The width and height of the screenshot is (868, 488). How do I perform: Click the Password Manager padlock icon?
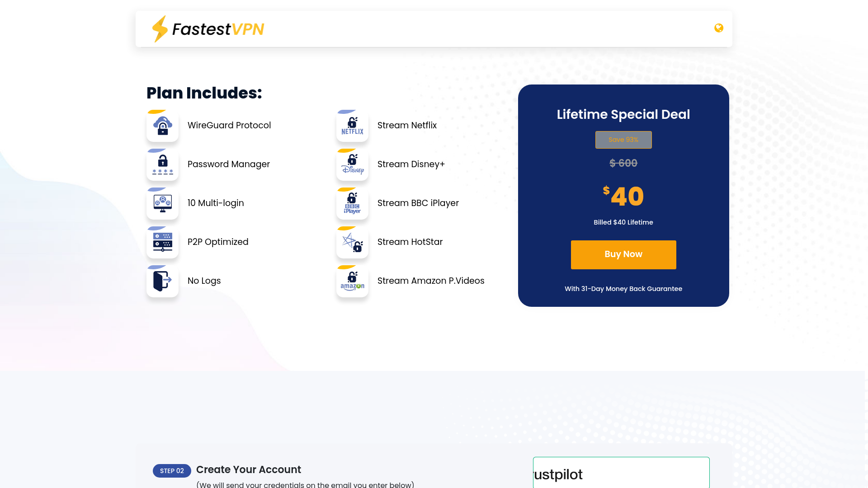[163, 164]
